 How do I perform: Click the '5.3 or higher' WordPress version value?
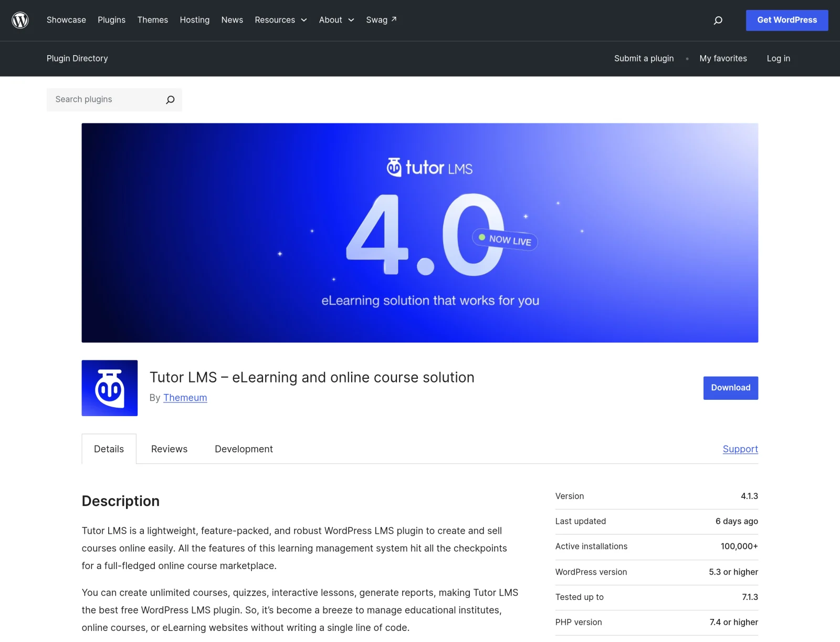733,572
